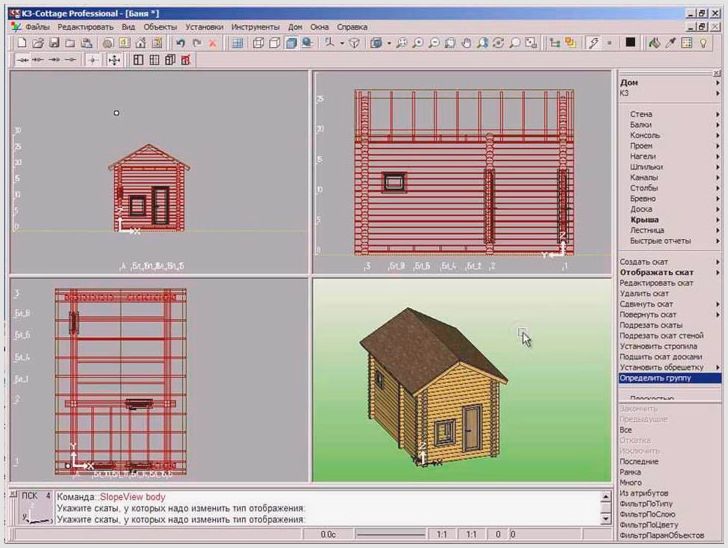This screenshot has width=728, height=548.
Task: Expand the Проем submenu
Action: point(670,146)
